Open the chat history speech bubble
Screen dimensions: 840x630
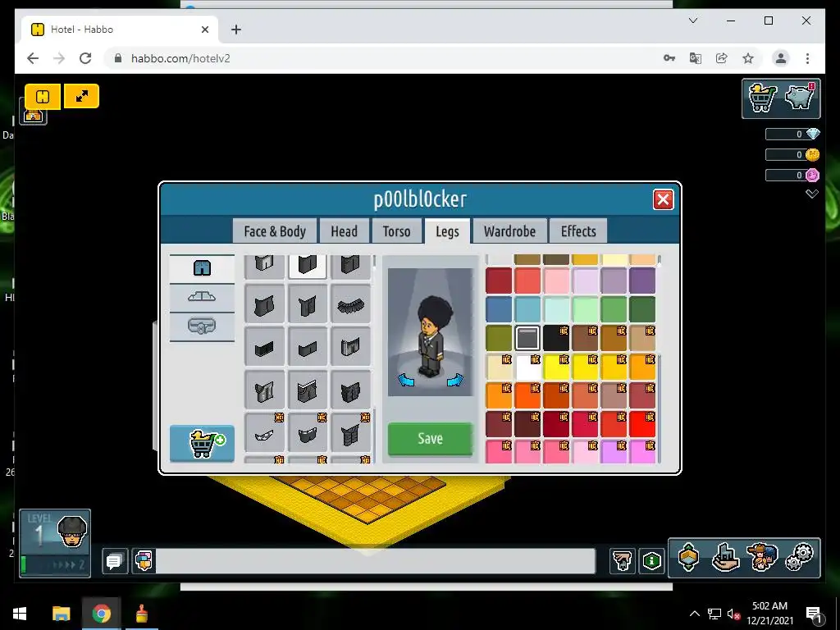click(x=114, y=561)
